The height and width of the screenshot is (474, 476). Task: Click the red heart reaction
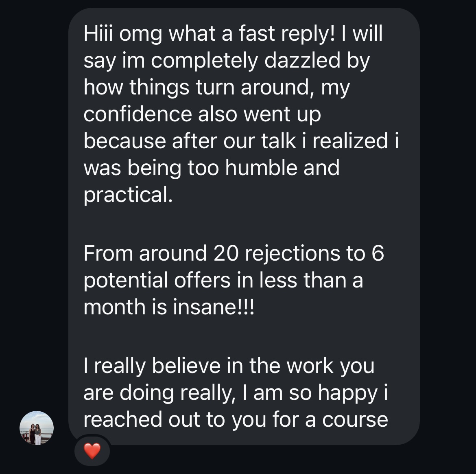pos(92,451)
